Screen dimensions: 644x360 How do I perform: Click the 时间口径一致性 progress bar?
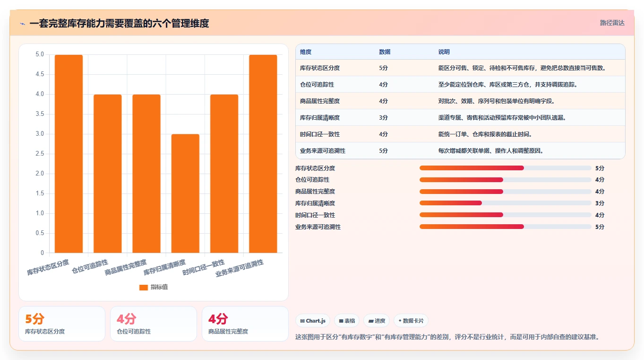506,215
